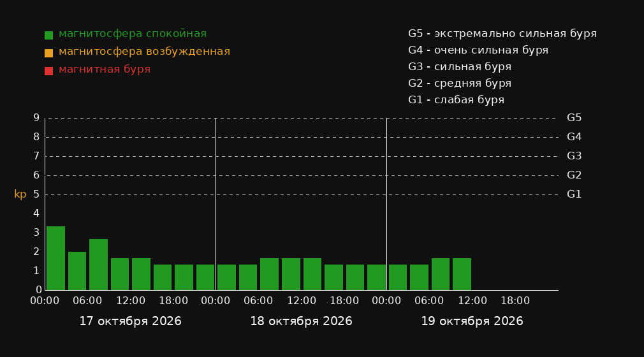644x357 pixels.
Task: Click the 18:00 time label for 19 октября
Action: click(515, 301)
